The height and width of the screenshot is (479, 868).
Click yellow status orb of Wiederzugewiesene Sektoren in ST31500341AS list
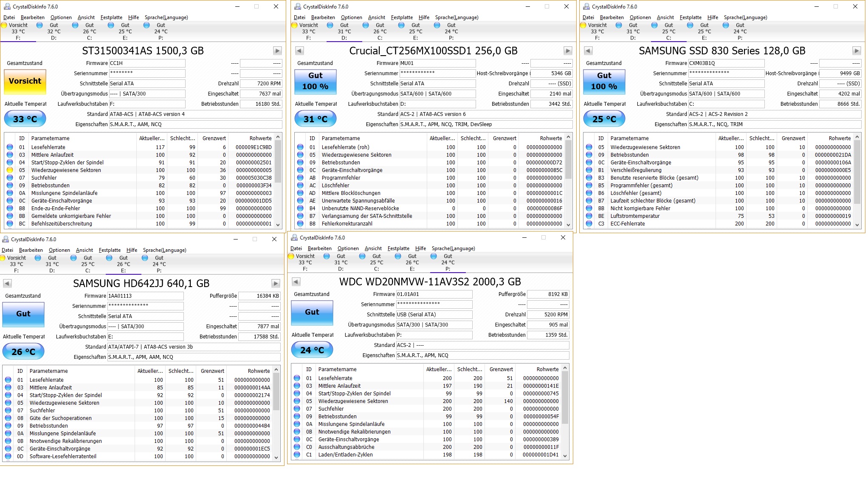coord(10,170)
